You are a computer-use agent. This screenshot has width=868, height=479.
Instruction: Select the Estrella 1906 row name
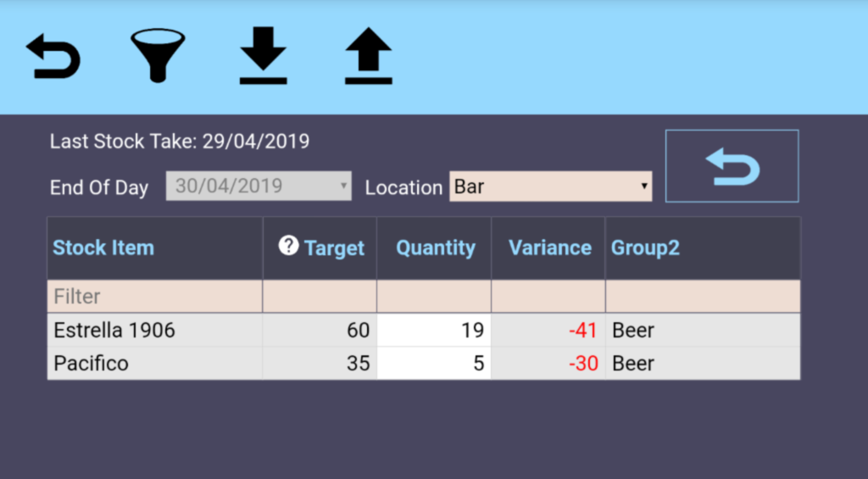(114, 330)
